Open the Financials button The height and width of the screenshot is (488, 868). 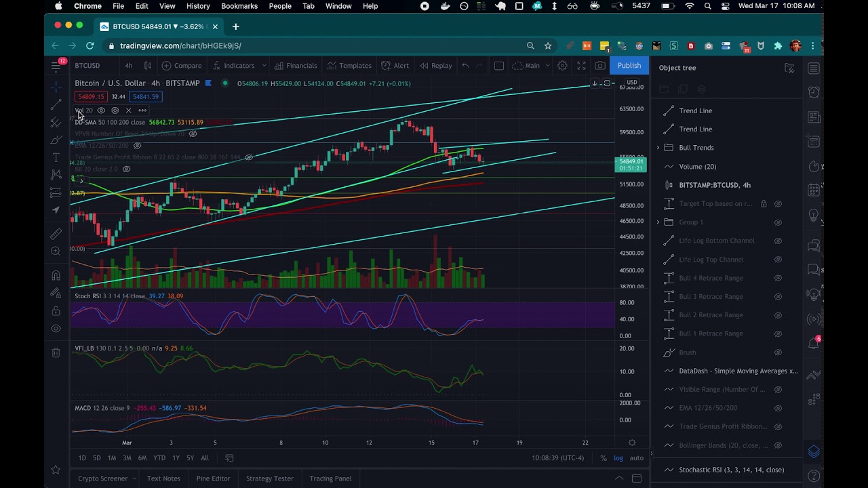click(x=296, y=66)
